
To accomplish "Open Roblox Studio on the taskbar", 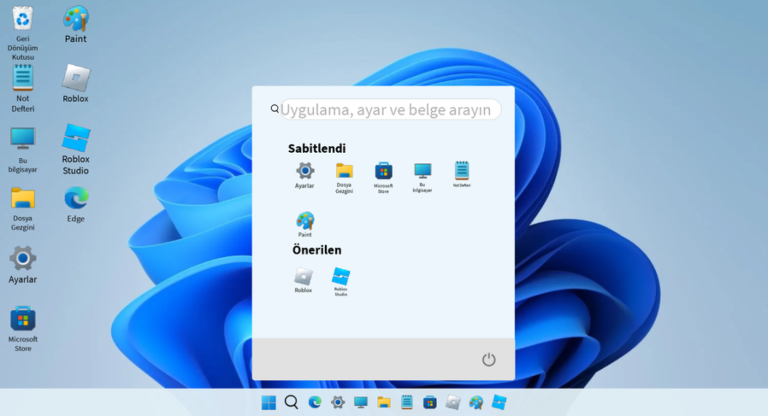I will click(499, 402).
